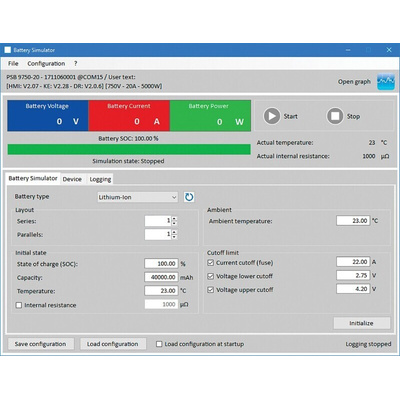The width and height of the screenshot is (400, 400).
Task: Click the PSB 9750-20 device info line
Action: [71, 77]
